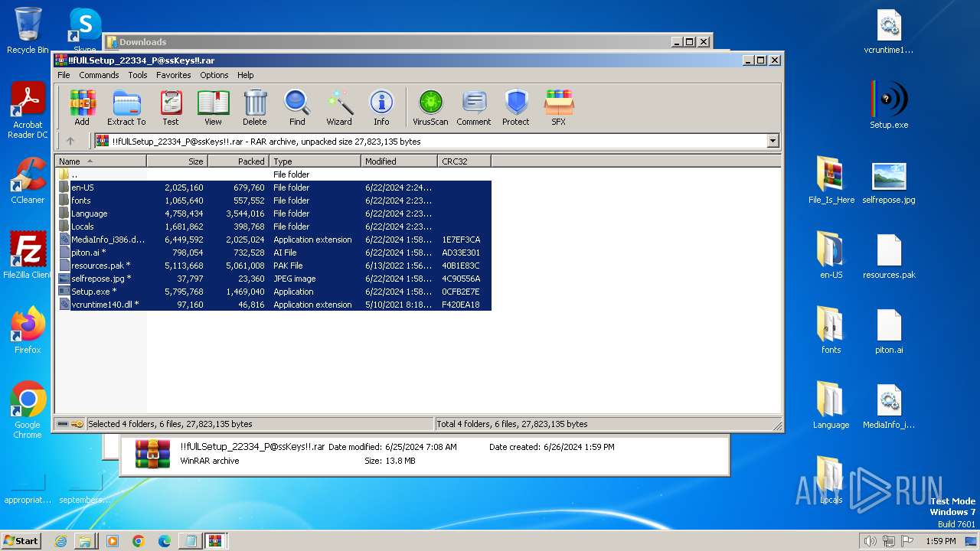The width and height of the screenshot is (980, 551).
Task: Click the View file toolbar icon
Action: [213, 107]
